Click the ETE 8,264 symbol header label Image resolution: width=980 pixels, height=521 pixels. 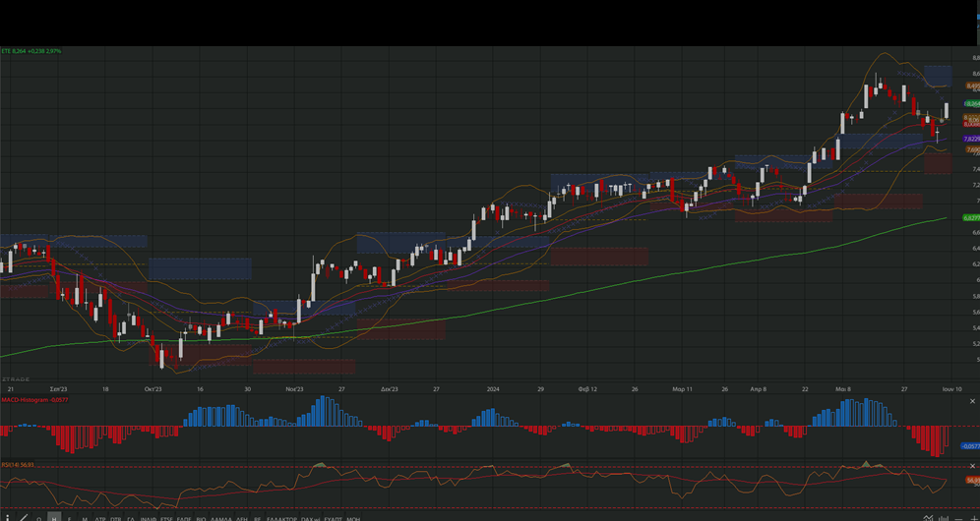point(31,51)
